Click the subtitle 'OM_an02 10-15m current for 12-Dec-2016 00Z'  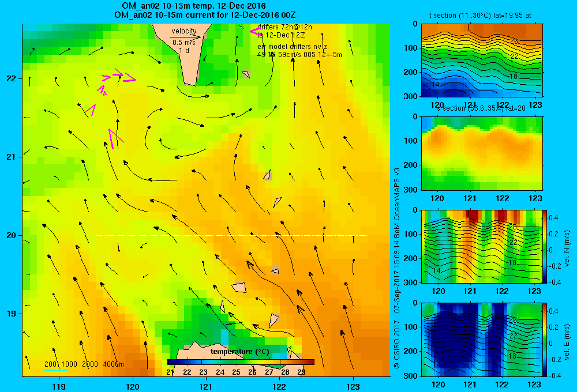pyautogui.click(x=205, y=16)
